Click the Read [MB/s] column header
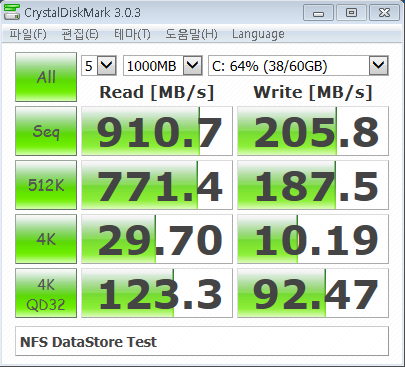Viewport: 405px width, 367px height. [157, 92]
